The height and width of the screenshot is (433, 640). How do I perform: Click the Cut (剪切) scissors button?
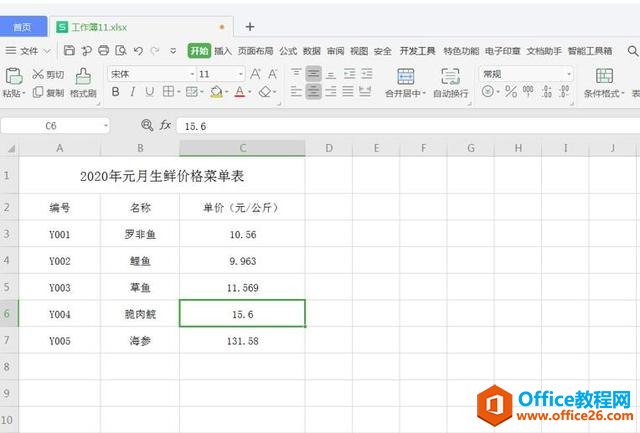[48, 74]
